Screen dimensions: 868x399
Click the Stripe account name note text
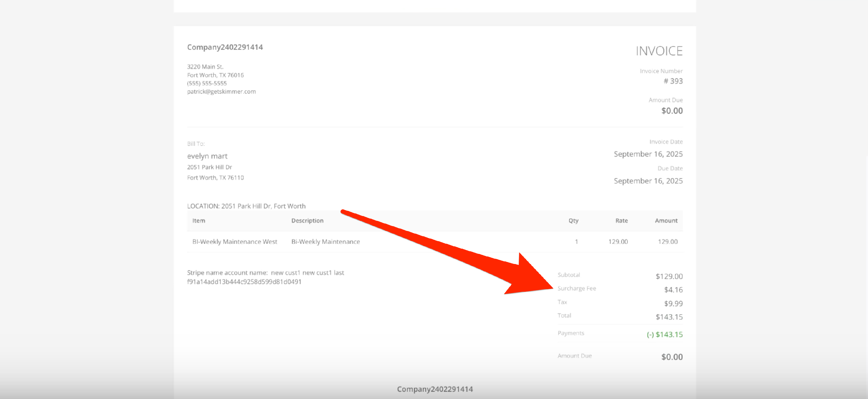pos(265,273)
